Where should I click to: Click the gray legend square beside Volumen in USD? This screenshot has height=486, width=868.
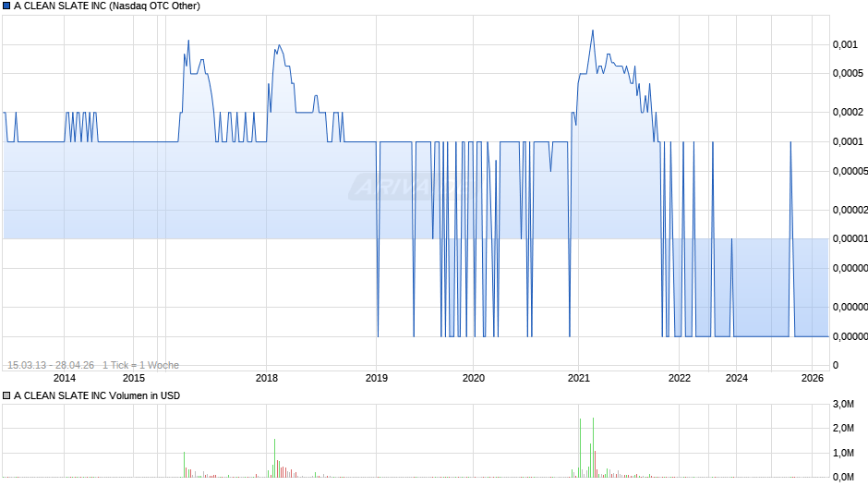(6, 395)
